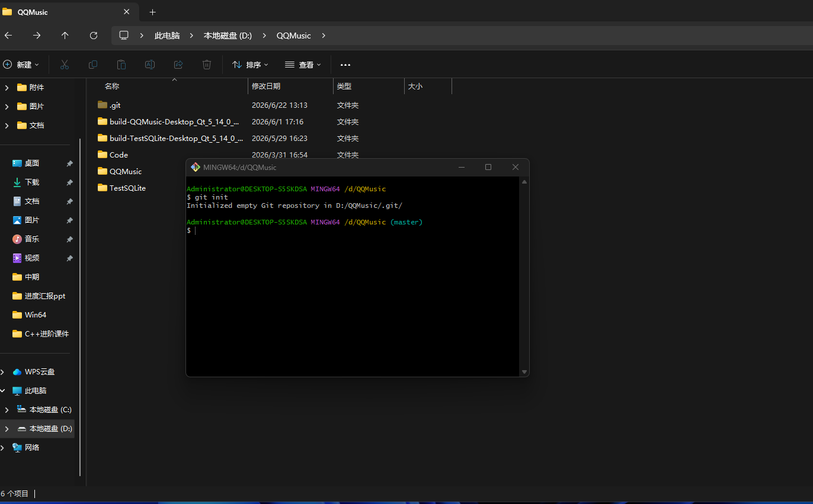The width and height of the screenshot is (813, 504).
Task: Close the QQMusic tab
Action: [x=126, y=12]
